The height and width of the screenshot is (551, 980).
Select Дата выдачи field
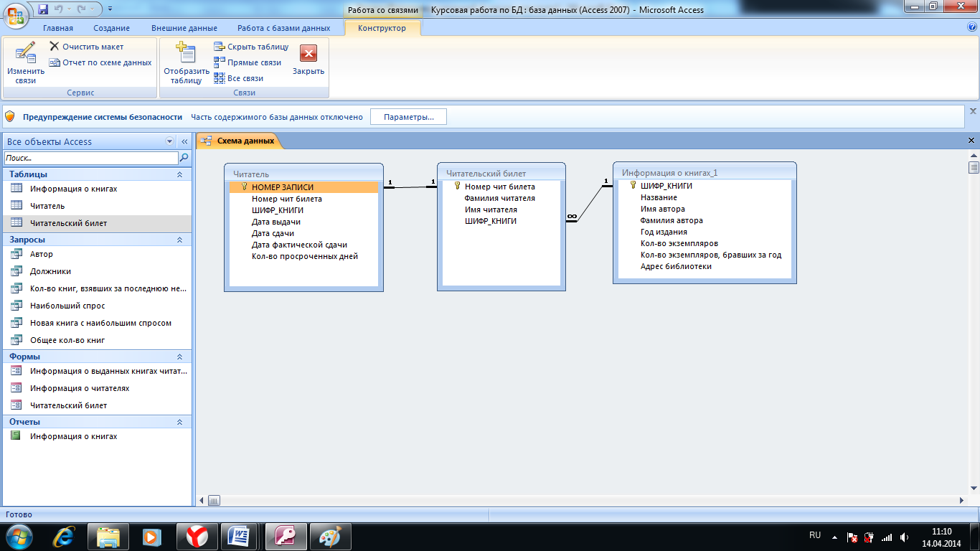[x=276, y=222]
